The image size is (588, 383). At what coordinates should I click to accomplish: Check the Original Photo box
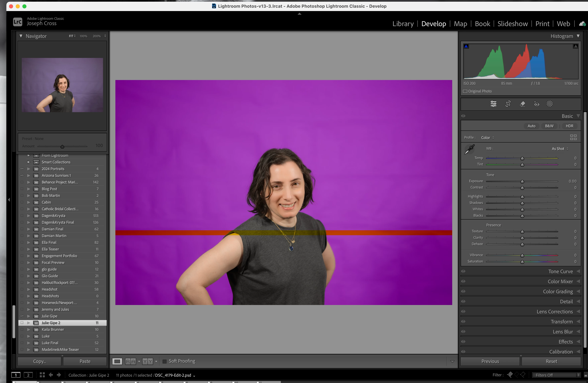pos(465,91)
